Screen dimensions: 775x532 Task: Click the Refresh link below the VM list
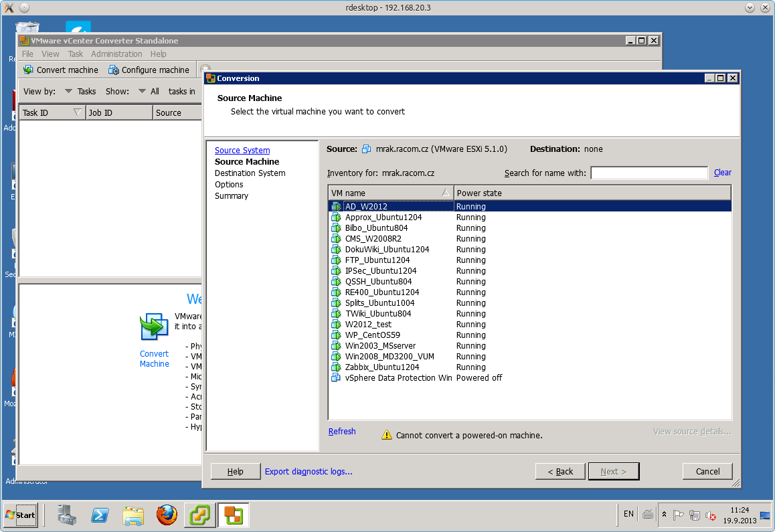(x=341, y=431)
